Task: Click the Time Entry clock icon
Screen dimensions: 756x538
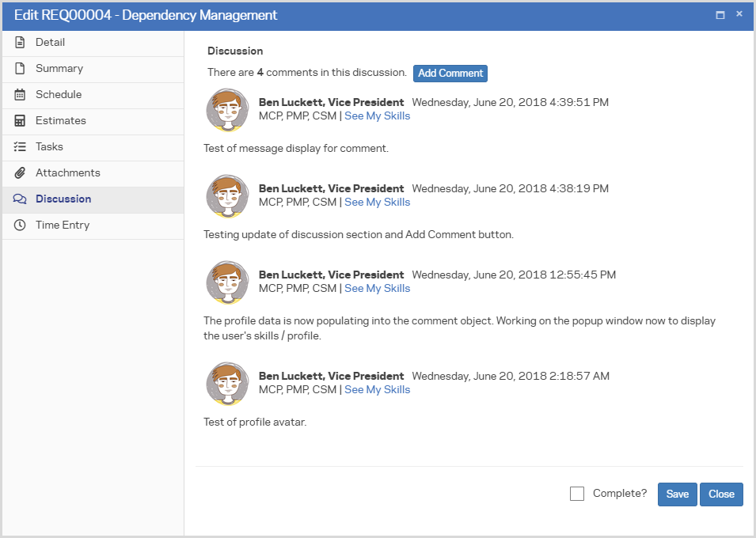Action: point(20,225)
